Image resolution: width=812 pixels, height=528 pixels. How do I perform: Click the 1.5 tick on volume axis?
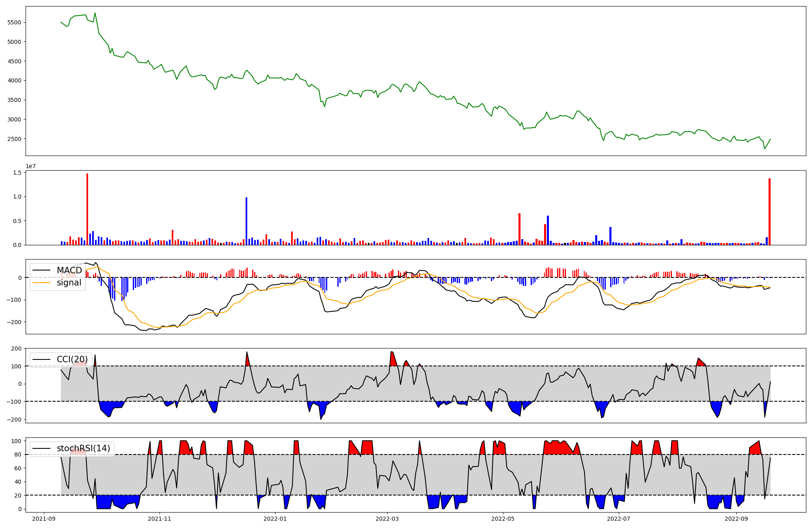pos(17,173)
